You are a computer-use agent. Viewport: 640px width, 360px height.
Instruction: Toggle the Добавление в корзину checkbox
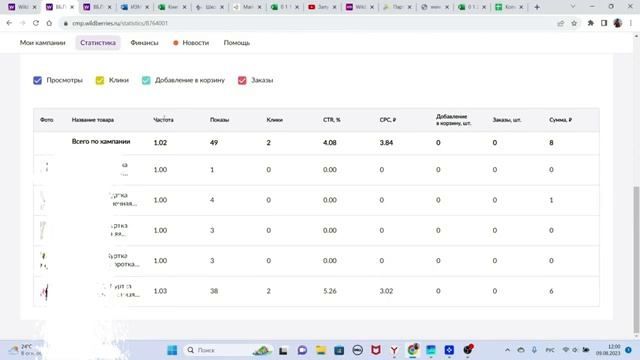(146, 80)
